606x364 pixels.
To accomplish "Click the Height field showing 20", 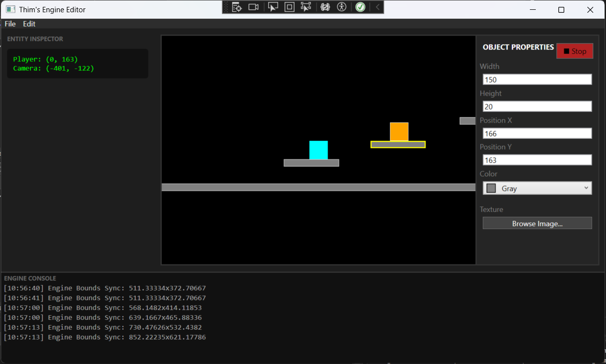I will (x=537, y=106).
